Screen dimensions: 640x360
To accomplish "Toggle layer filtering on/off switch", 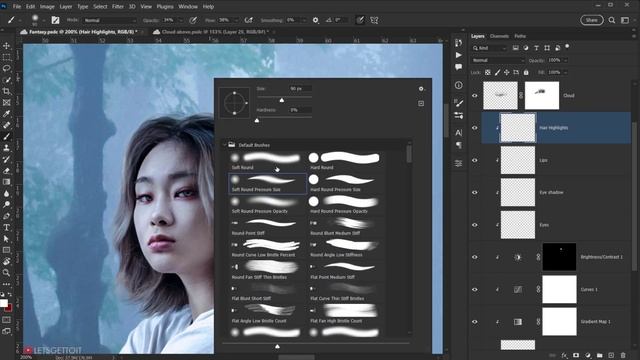I will pyautogui.click(x=567, y=47).
